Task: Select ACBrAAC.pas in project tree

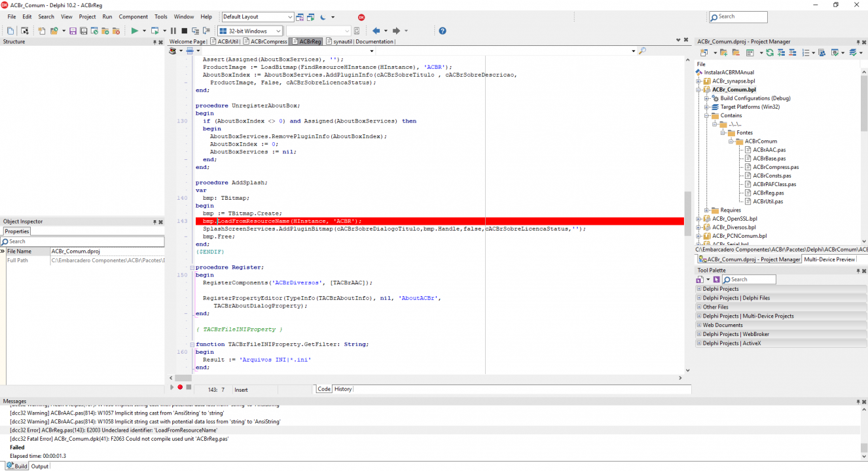Action: click(769, 150)
